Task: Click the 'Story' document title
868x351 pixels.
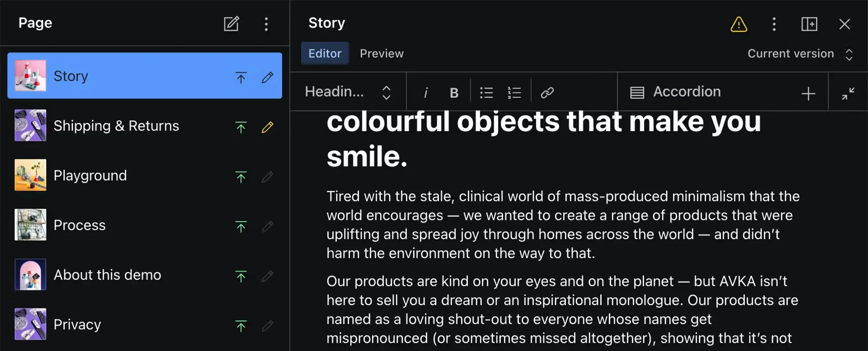Action: (x=326, y=23)
